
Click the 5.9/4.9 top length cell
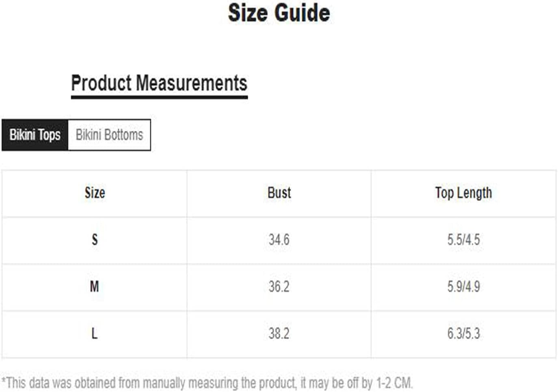[463, 287]
